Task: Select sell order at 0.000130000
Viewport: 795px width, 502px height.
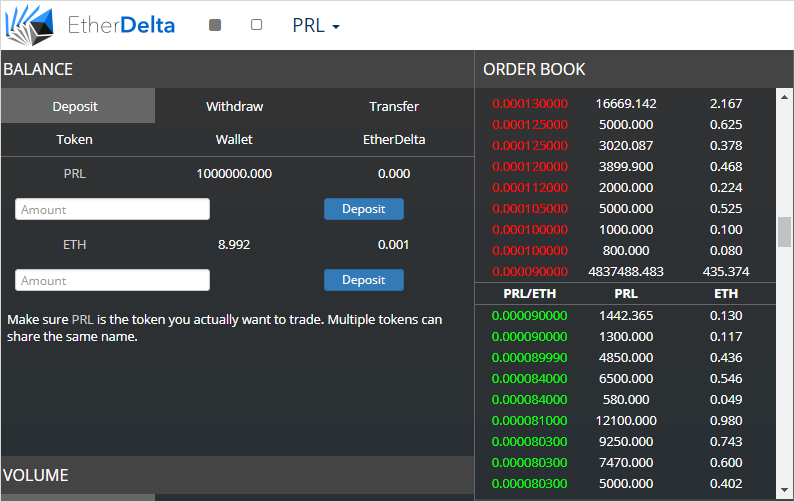Action: 625,103
